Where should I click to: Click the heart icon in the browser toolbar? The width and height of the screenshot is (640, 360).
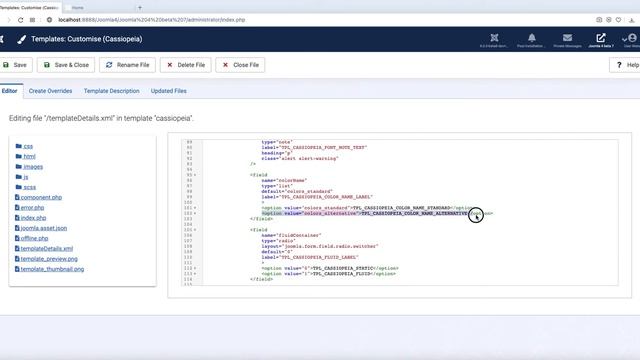coord(618,20)
